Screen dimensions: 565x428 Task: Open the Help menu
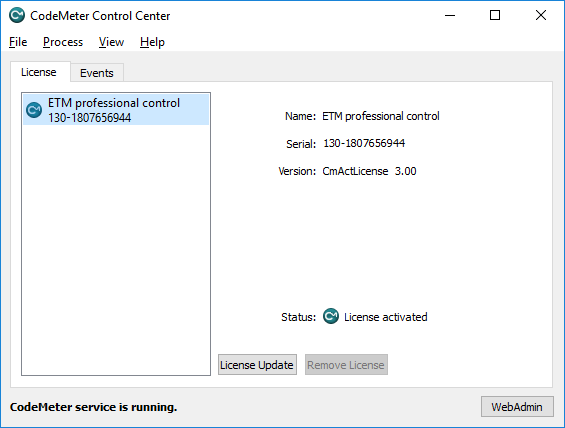[x=152, y=42]
